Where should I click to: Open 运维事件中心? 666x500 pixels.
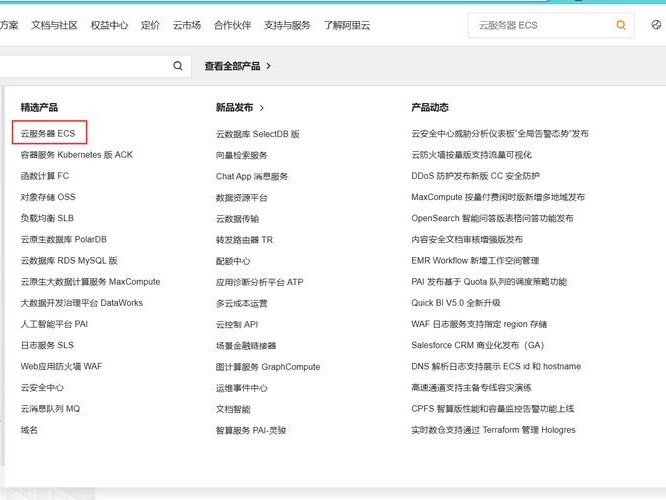click(241, 388)
